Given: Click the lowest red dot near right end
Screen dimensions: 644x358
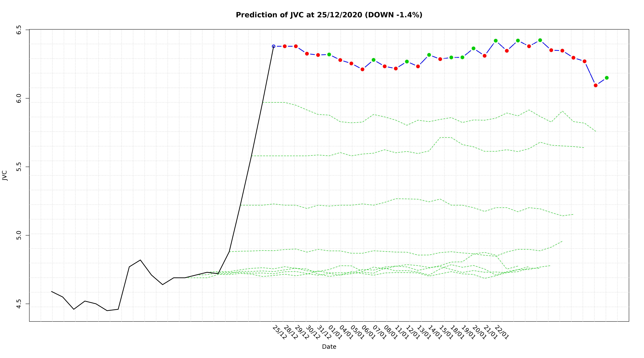Looking at the screenshot, I should pos(595,85).
